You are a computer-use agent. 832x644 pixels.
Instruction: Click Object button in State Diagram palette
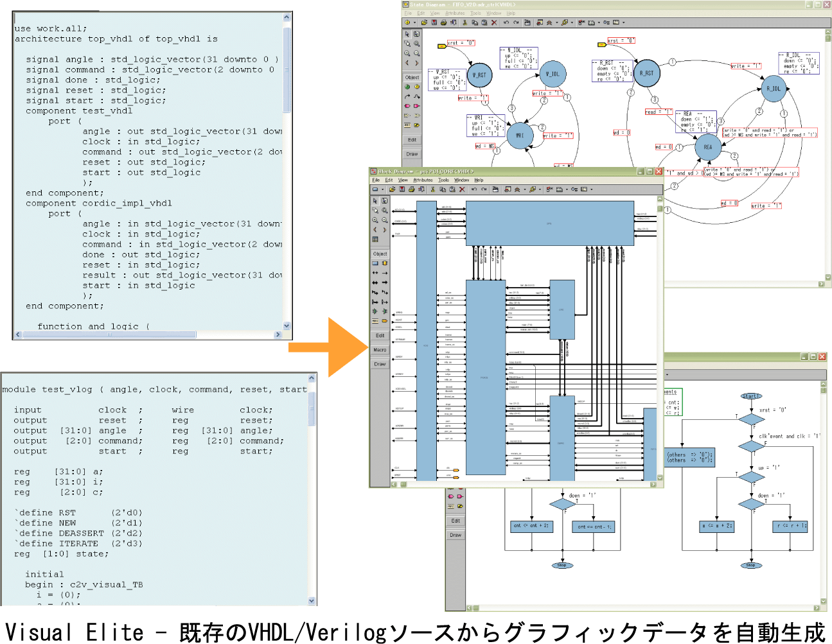click(412, 77)
